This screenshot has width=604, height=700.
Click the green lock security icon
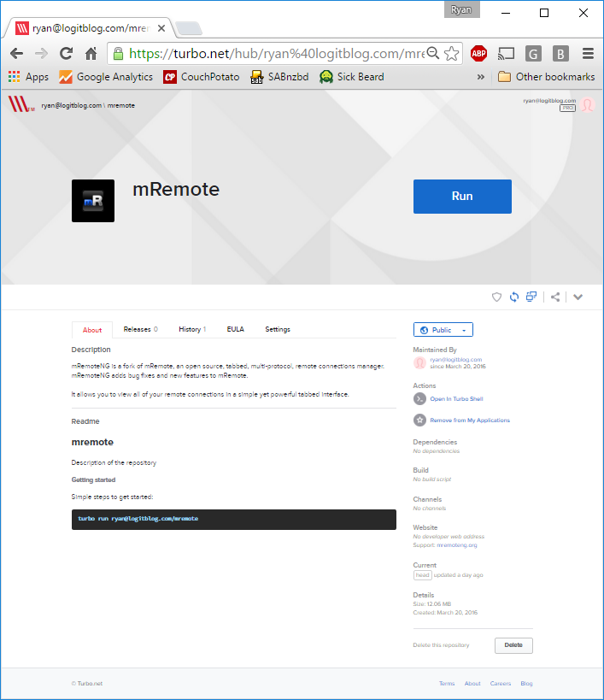pyautogui.click(x=118, y=54)
